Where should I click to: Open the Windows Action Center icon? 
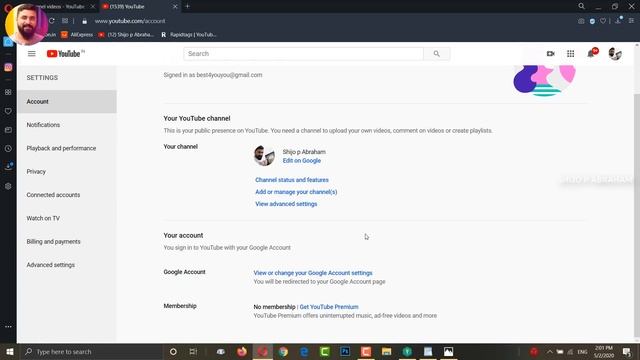tap(627, 351)
